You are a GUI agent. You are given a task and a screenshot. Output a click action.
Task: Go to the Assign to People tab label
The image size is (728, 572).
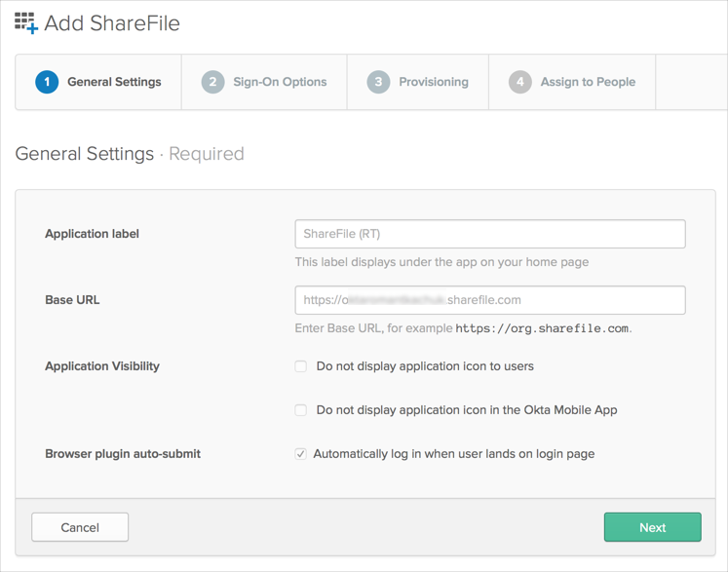click(588, 82)
